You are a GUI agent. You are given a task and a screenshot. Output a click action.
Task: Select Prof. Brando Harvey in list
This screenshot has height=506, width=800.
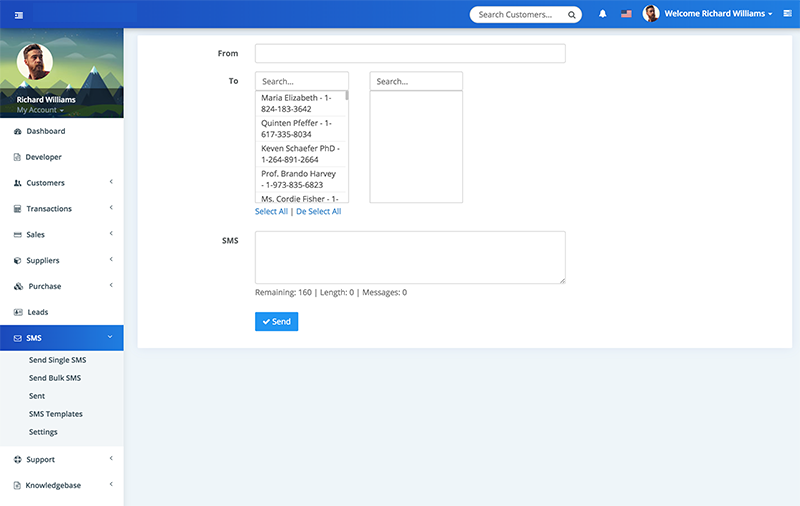click(x=301, y=179)
